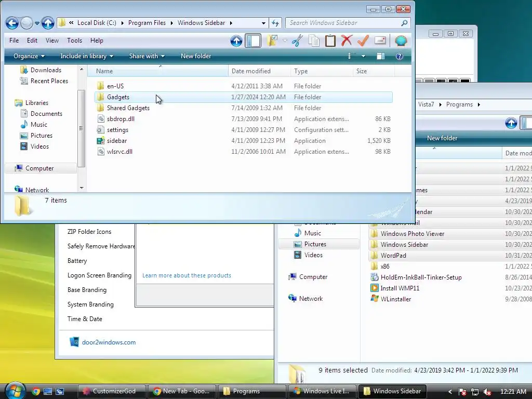Select the sbdrop.dll file
Image resolution: width=532 pixels, height=399 pixels.
point(121,119)
